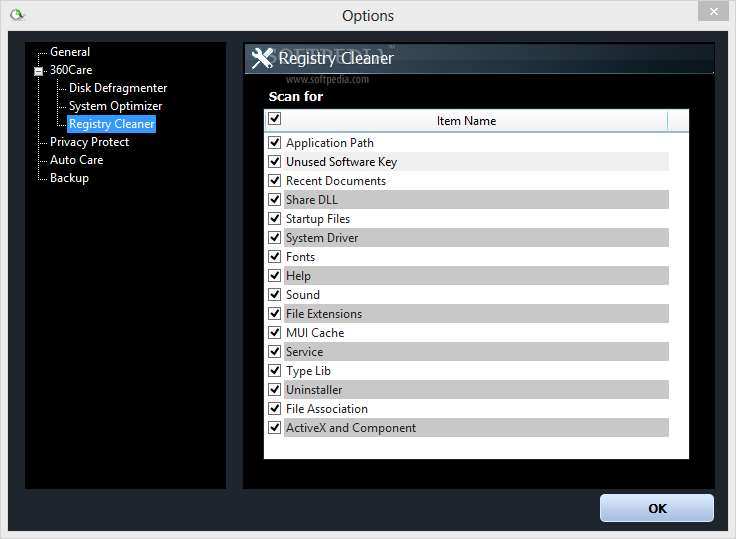Disable the Service scan checkbox
The width and height of the screenshot is (736, 539).
(x=275, y=352)
